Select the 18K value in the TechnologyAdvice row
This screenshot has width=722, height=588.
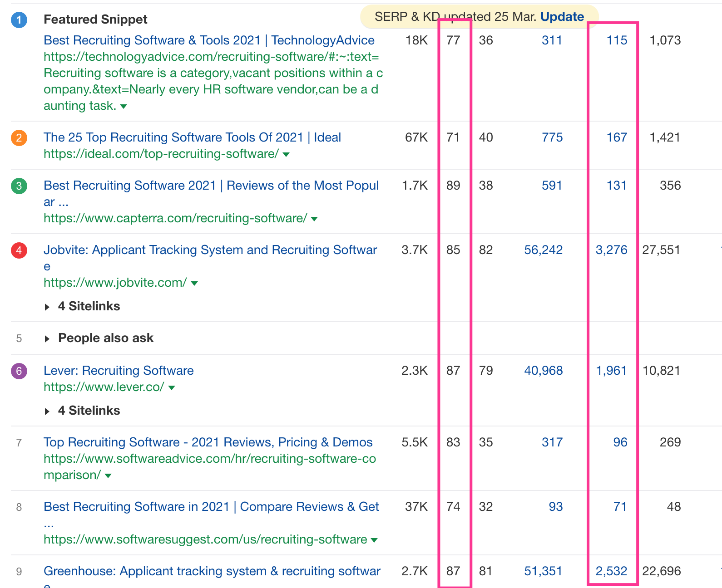(416, 40)
